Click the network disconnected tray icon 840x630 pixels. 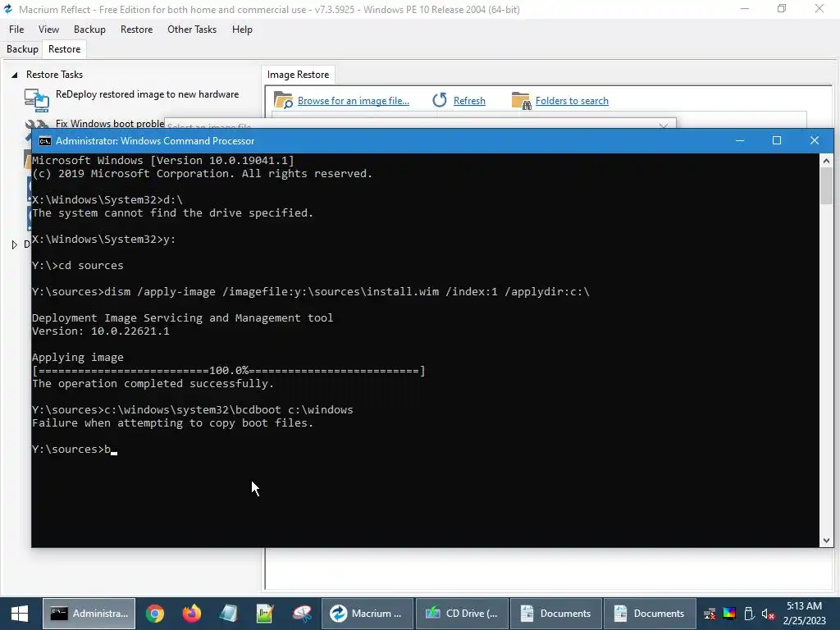(710, 614)
